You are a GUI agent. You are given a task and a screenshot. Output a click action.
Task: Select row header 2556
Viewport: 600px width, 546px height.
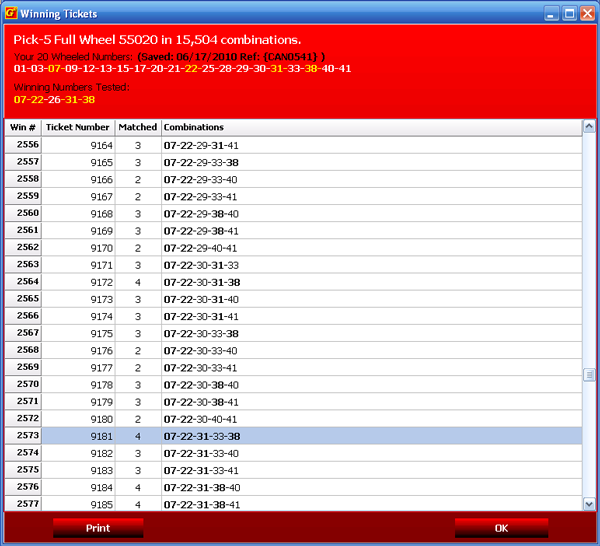23,145
